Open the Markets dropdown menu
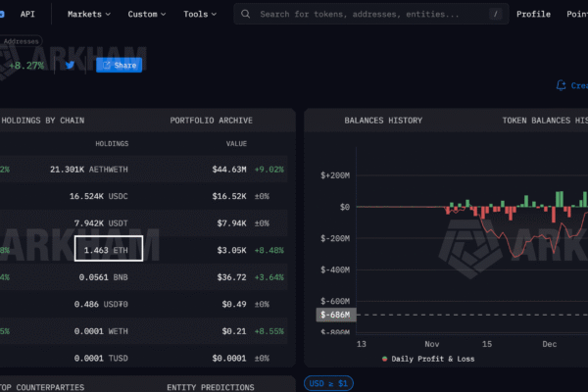Image resolution: width=588 pixels, height=392 pixels. coord(88,15)
